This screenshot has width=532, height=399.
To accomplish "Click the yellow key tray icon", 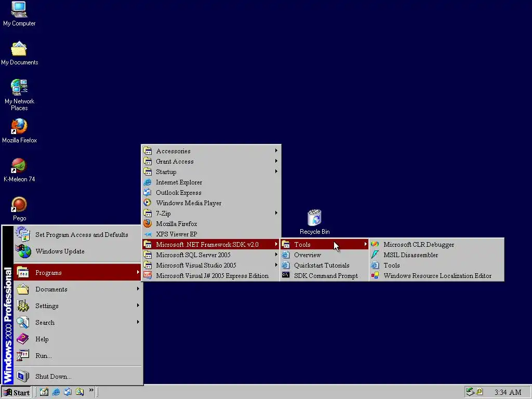I will [x=480, y=392].
